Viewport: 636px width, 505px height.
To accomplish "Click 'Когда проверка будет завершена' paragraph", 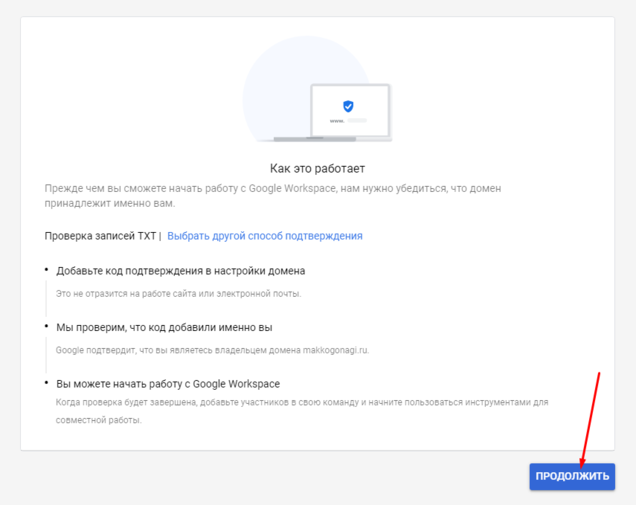I will pyautogui.click(x=302, y=411).
